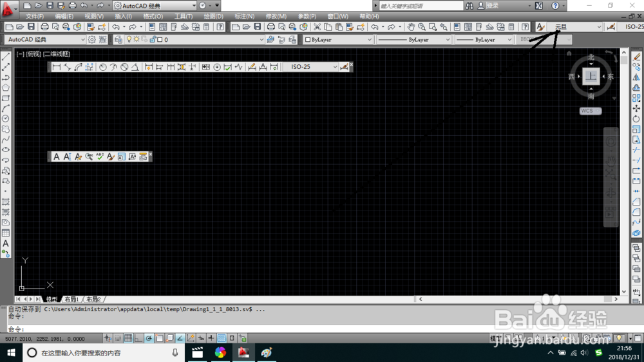
Task: Select the Circle draw tool
Action: tap(6, 119)
